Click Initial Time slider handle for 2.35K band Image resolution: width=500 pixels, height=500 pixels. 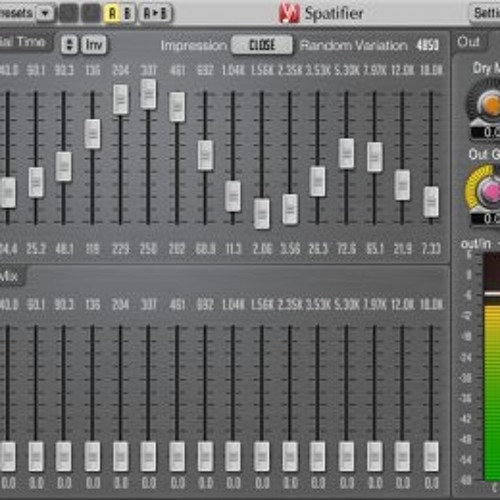[290, 209]
